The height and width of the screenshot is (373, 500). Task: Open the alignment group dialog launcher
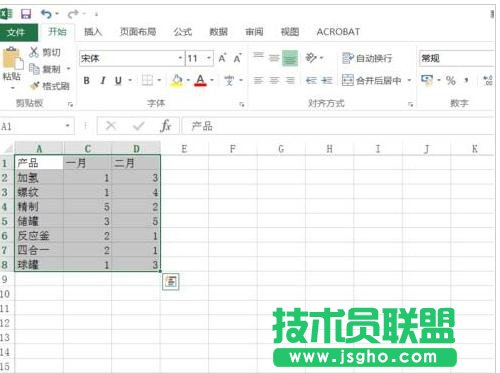410,104
